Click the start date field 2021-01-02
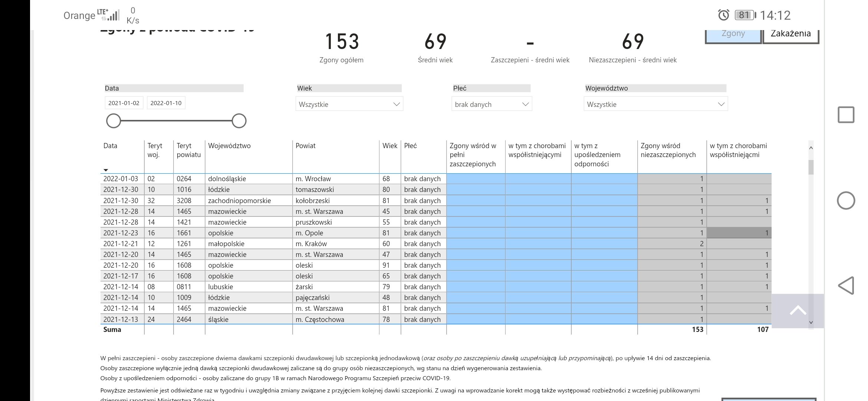Image resolution: width=868 pixels, height=401 pixels. [x=124, y=103]
